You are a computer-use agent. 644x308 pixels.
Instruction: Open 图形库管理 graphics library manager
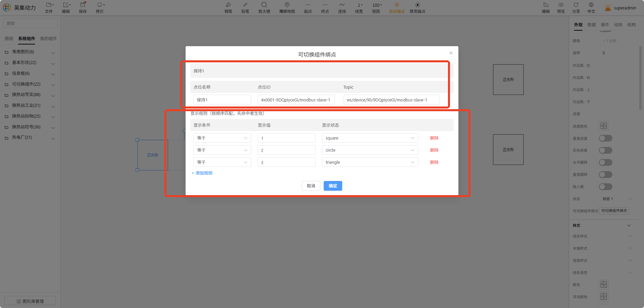[30, 301]
